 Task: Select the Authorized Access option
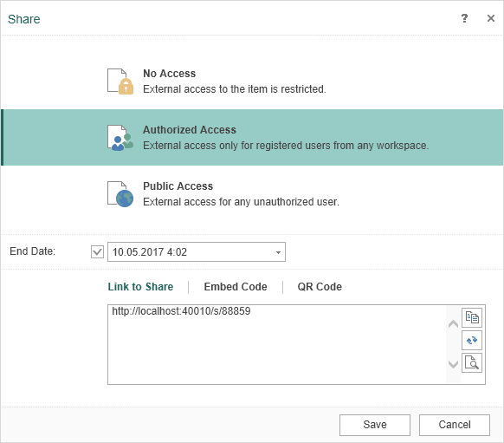click(252, 137)
